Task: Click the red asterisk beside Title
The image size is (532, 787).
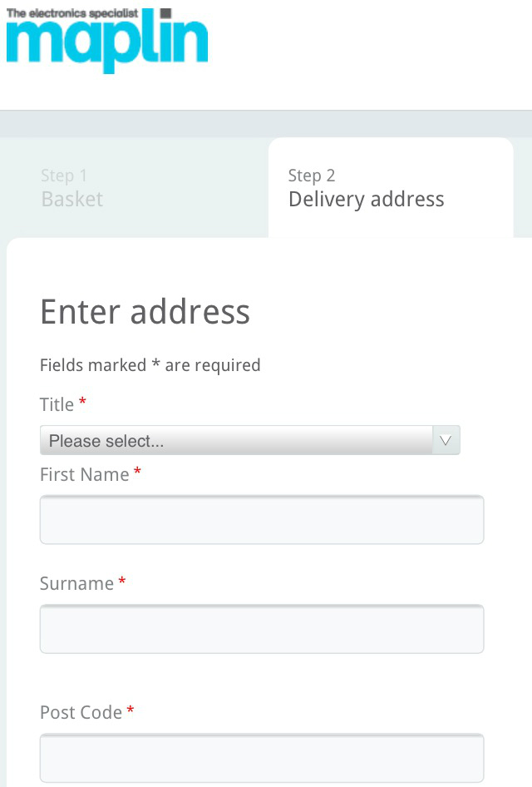Action: tap(83, 400)
